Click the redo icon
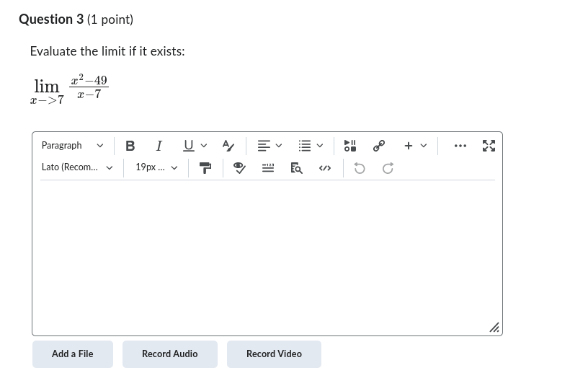This screenshot has height=386, width=588. 388,168
